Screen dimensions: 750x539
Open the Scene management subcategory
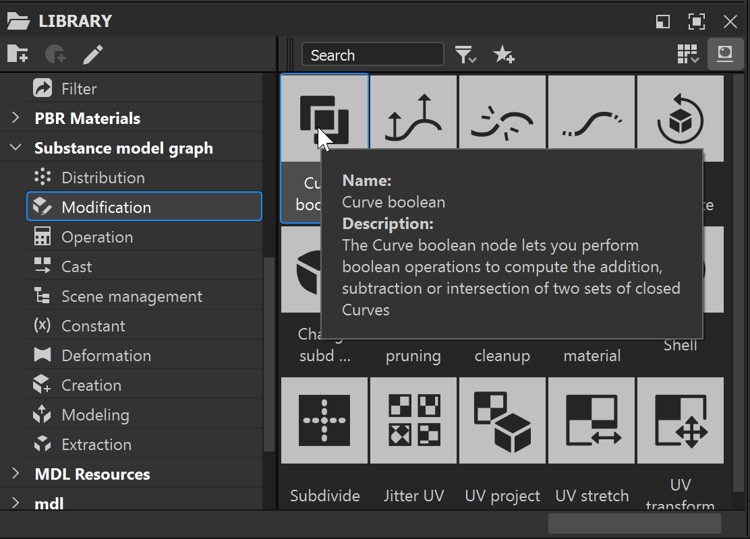point(131,296)
